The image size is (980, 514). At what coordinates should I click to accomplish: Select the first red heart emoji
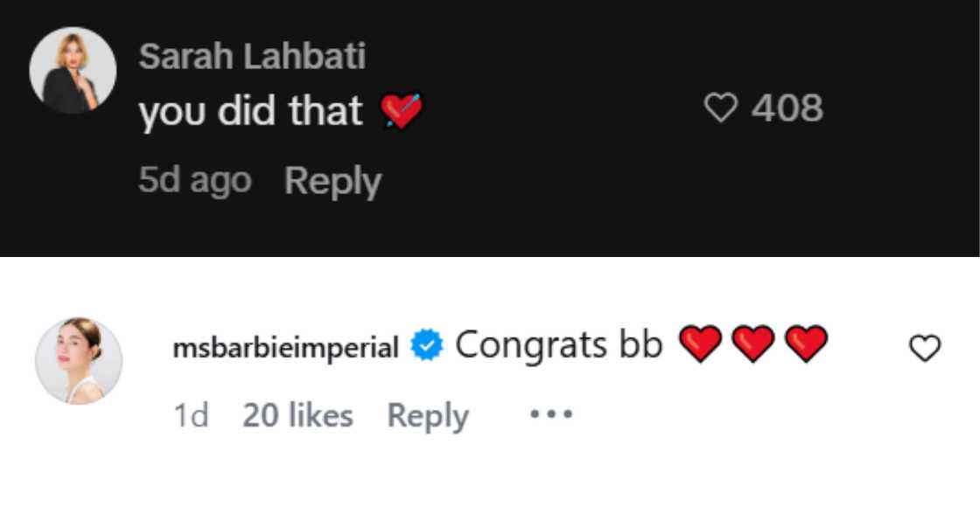coord(700,344)
